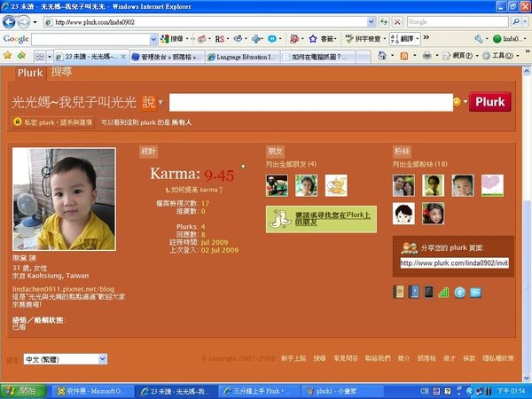Click the Google toolbar search button
532x399 pixels.
pos(172,39)
